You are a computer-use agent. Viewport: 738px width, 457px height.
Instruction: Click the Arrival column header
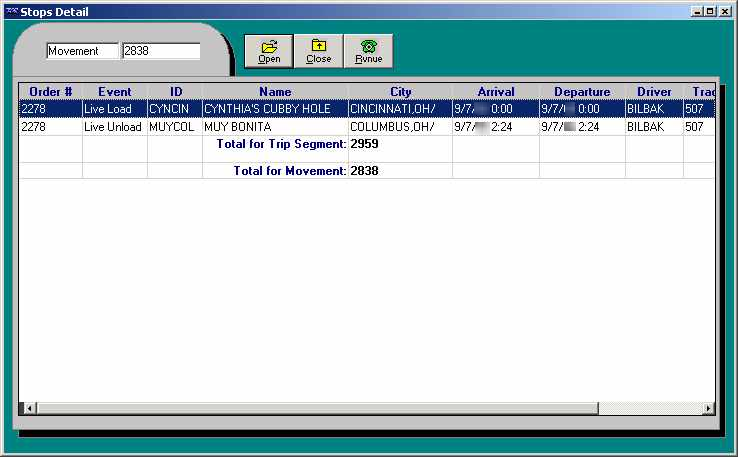pyautogui.click(x=496, y=91)
